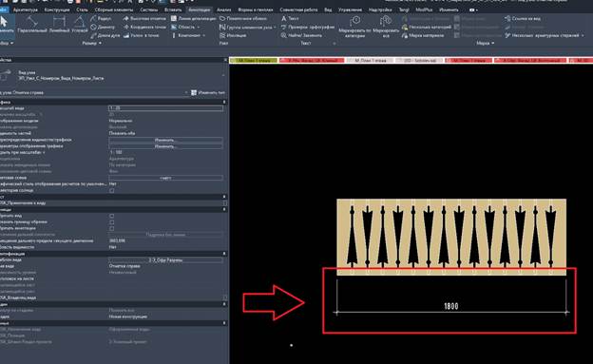Select Несколько категорий tagging tool

click(427, 28)
